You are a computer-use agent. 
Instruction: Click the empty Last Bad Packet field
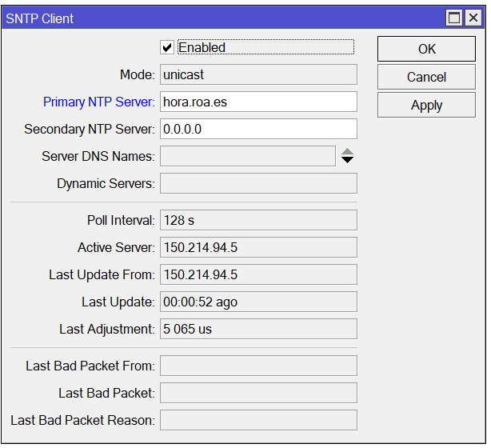click(x=258, y=393)
